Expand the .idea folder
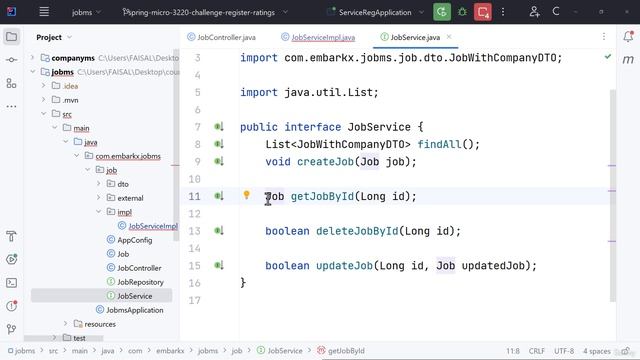 coord(44,86)
